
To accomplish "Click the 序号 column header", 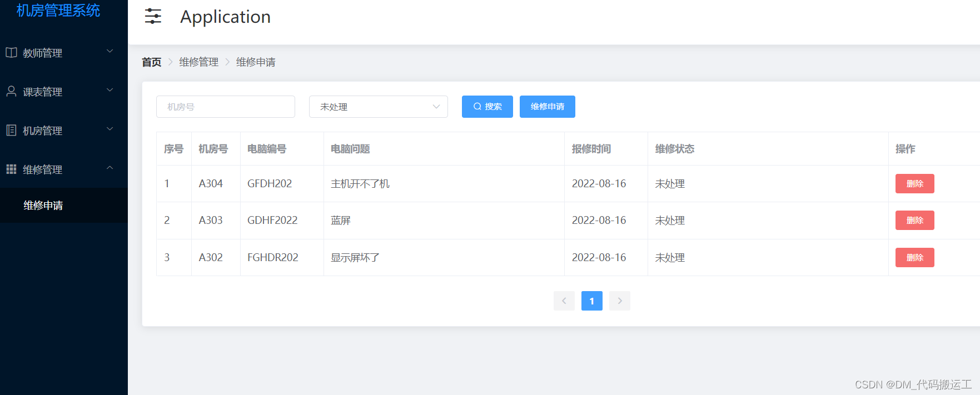I will (173, 149).
